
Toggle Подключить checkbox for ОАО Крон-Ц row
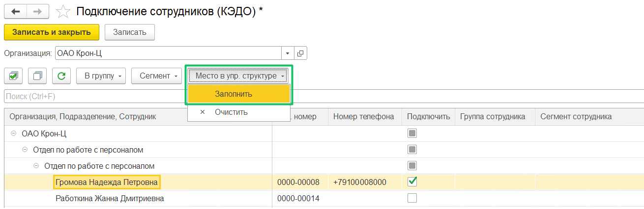tap(412, 133)
